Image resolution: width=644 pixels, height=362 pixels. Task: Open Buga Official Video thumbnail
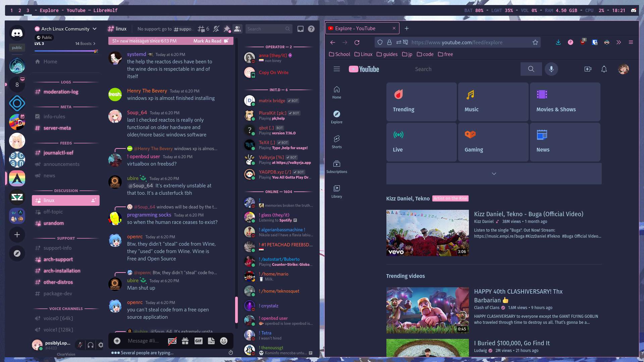(x=427, y=233)
